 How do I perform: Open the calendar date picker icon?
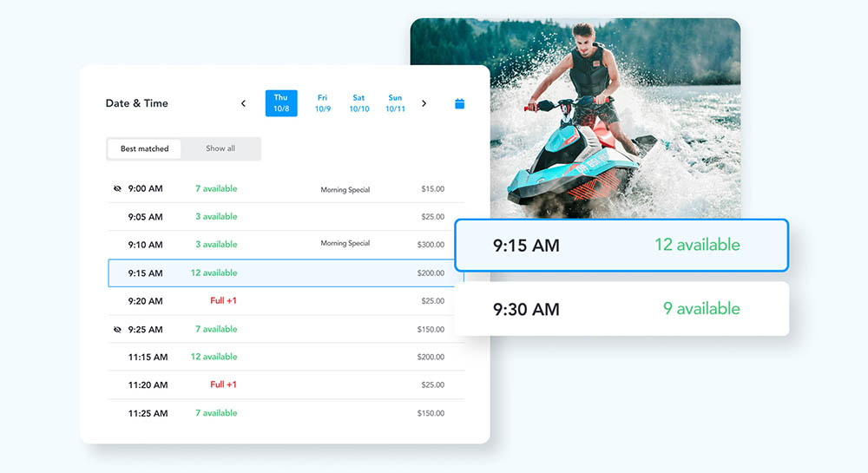click(x=459, y=103)
